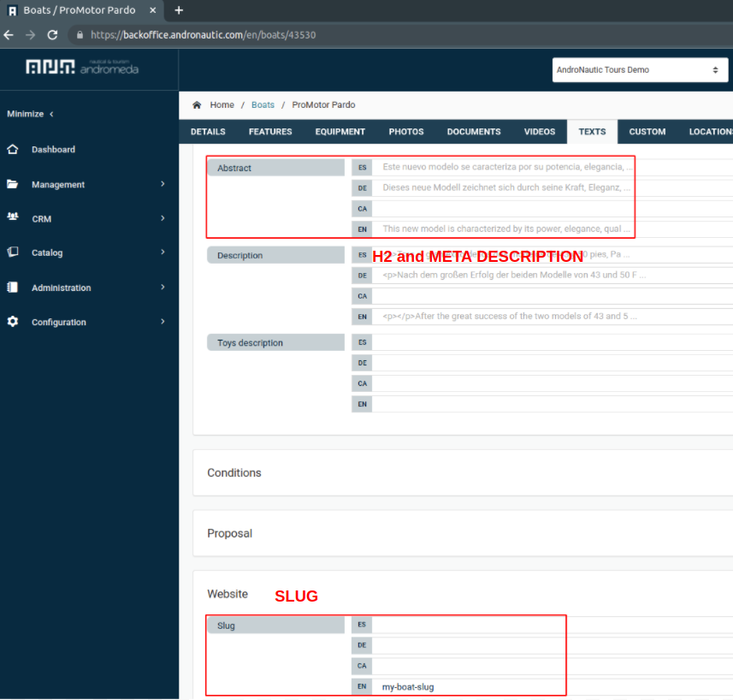Click the Website section heading
This screenshot has height=700, width=733.
(228, 594)
